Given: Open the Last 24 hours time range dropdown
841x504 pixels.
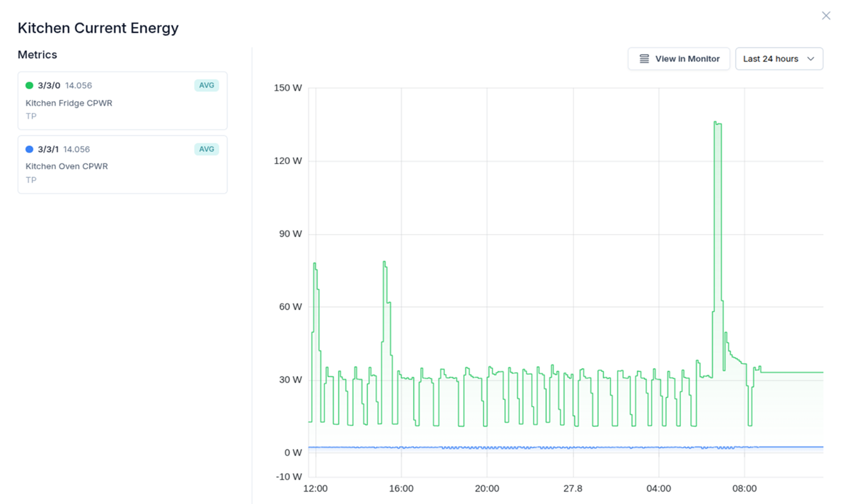Looking at the screenshot, I should pyautogui.click(x=779, y=59).
